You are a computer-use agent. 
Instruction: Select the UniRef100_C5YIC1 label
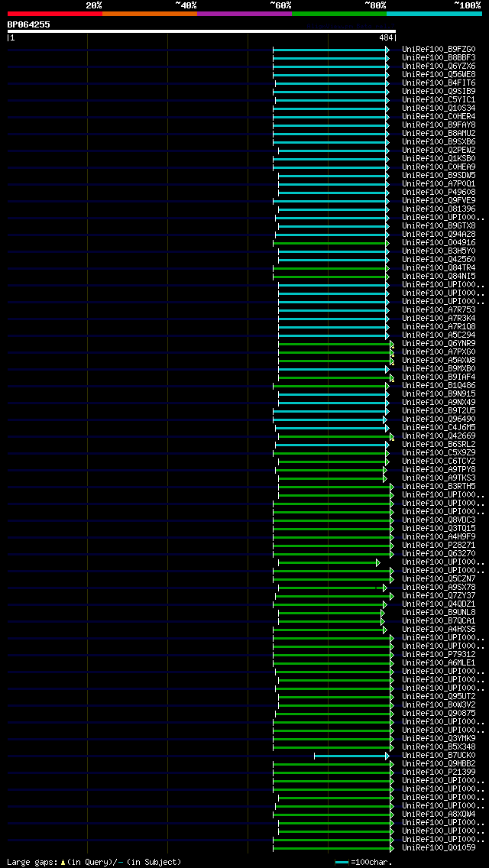pyautogui.click(x=439, y=99)
